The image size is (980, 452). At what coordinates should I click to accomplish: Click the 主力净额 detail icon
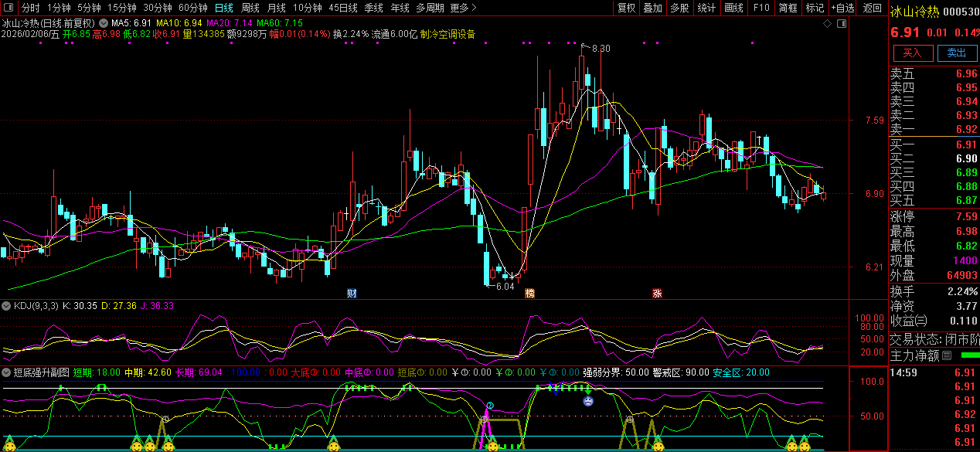[x=946, y=356]
